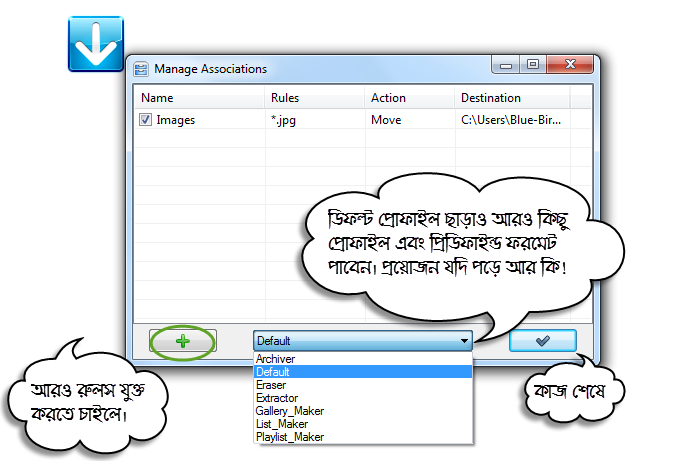
Task: Click the Action column header
Action: click(410, 98)
